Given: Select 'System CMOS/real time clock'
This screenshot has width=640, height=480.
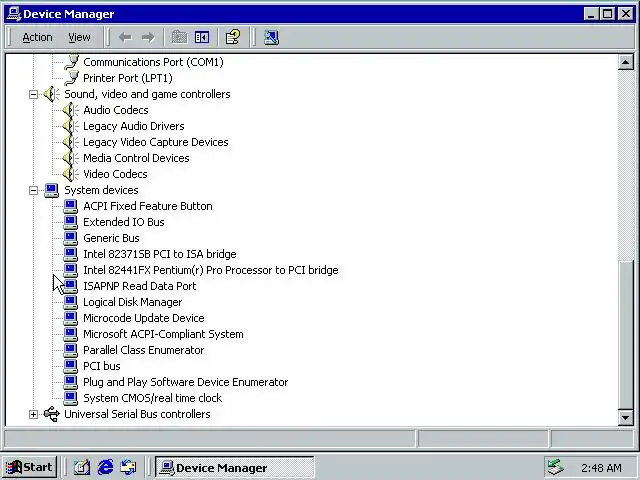Looking at the screenshot, I should click(153, 398).
